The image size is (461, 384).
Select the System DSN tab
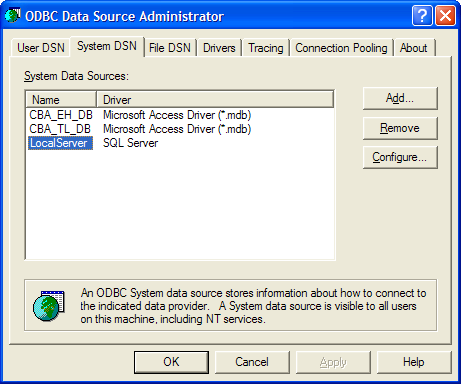point(107,46)
